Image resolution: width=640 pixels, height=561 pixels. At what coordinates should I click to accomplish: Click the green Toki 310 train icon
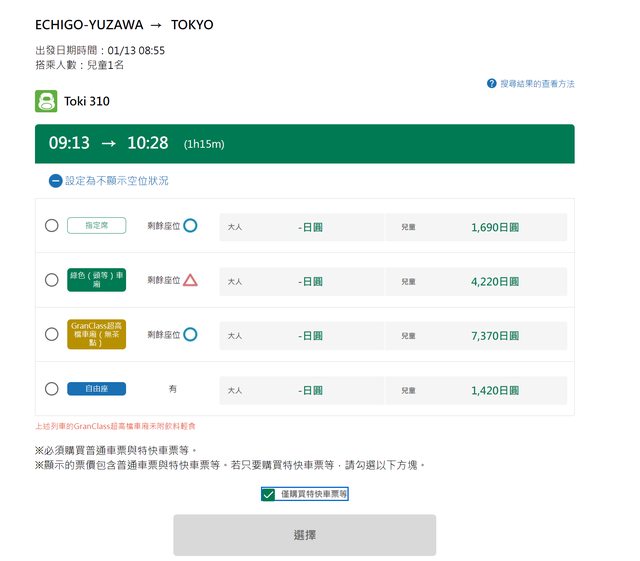[46, 101]
